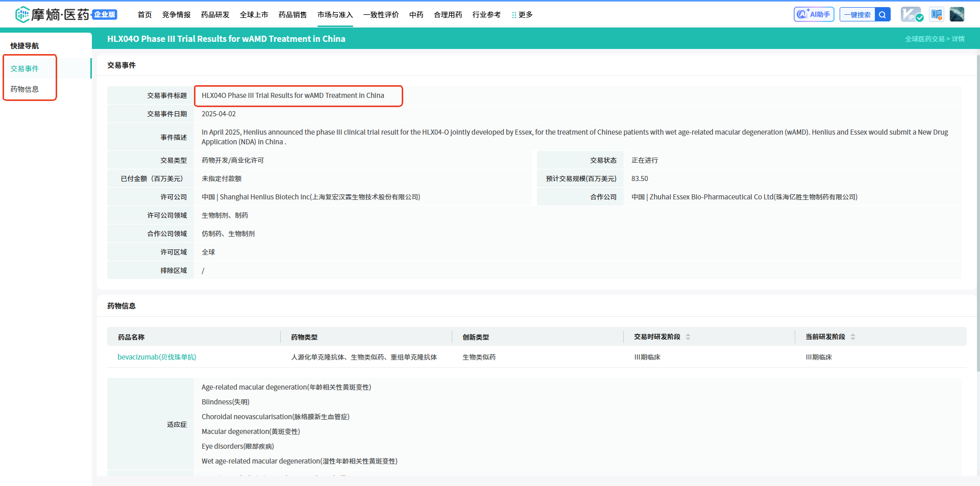
Task: Click the 正在进行 deal status value
Action: pos(645,160)
